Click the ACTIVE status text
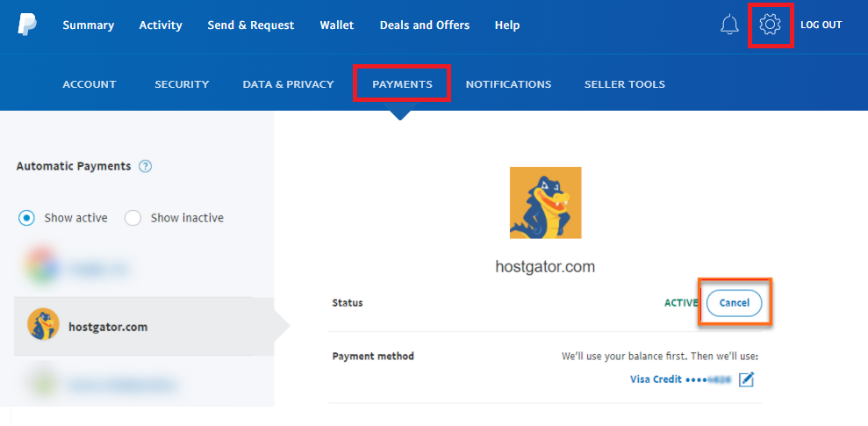Viewport: 868px width, 426px height. coord(681,303)
